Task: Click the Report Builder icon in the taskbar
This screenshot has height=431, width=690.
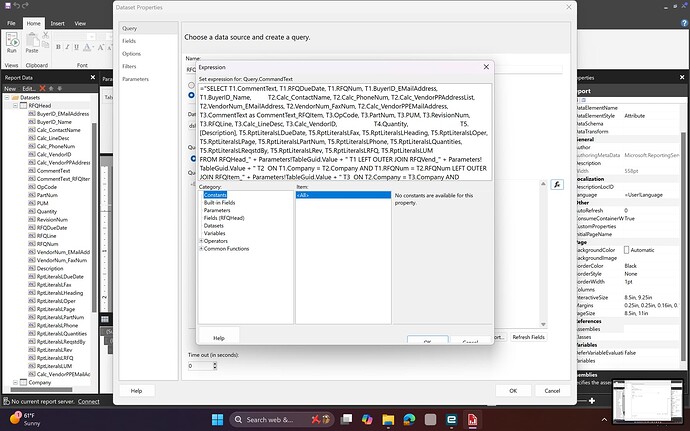Action: (472, 420)
